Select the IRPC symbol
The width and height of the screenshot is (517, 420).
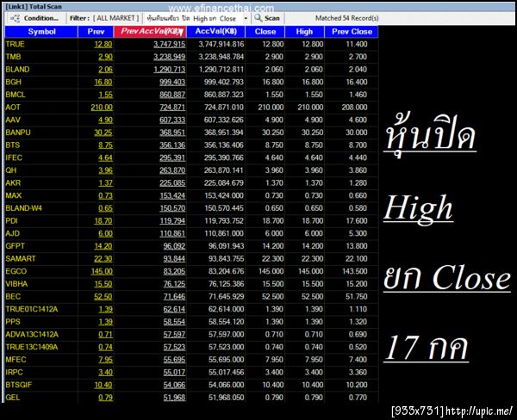pos(14,373)
